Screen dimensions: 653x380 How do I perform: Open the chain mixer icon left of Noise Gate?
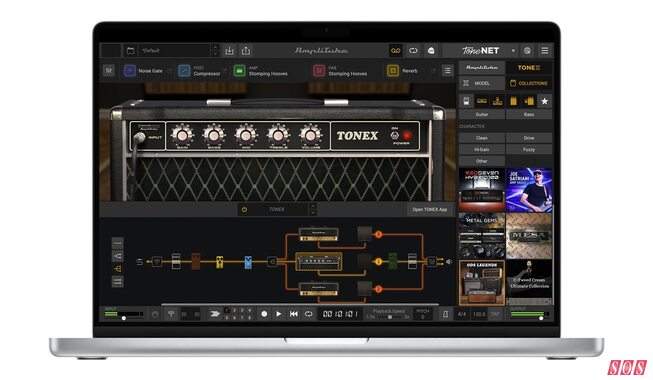[x=109, y=70]
